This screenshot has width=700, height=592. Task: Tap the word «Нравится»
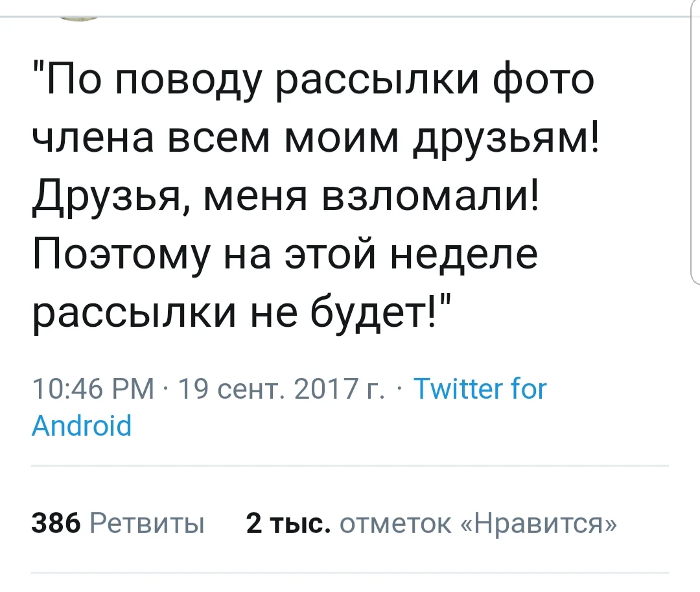[538, 523]
